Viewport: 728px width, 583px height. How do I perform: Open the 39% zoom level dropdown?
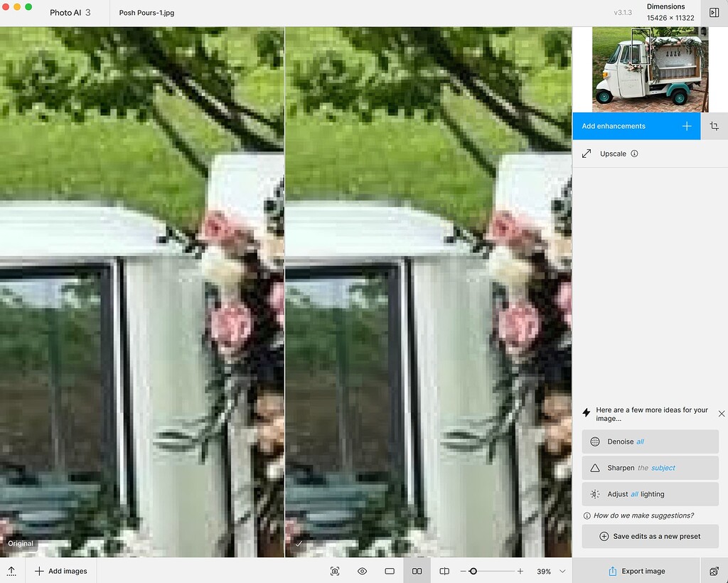[548, 571]
